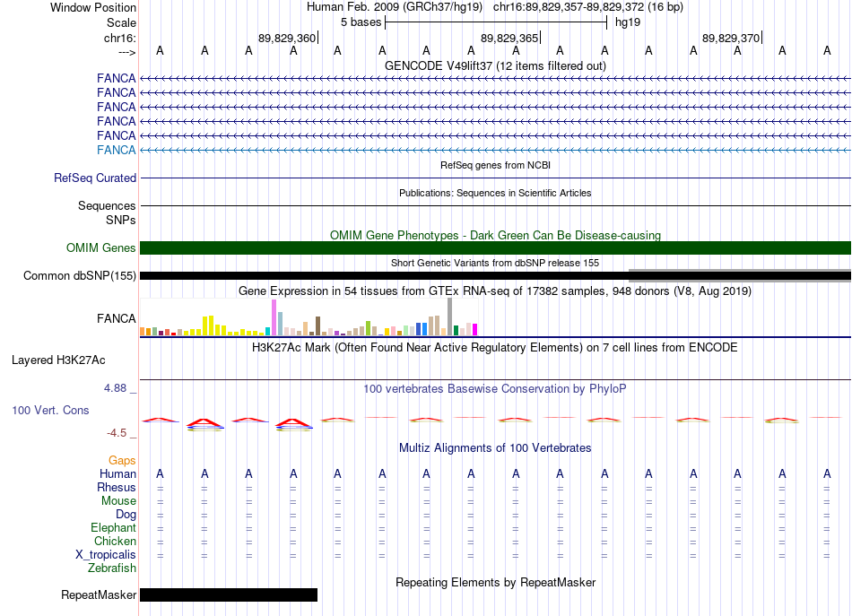
Task: Select the Rhesus alignment row label
Action: (117, 487)
